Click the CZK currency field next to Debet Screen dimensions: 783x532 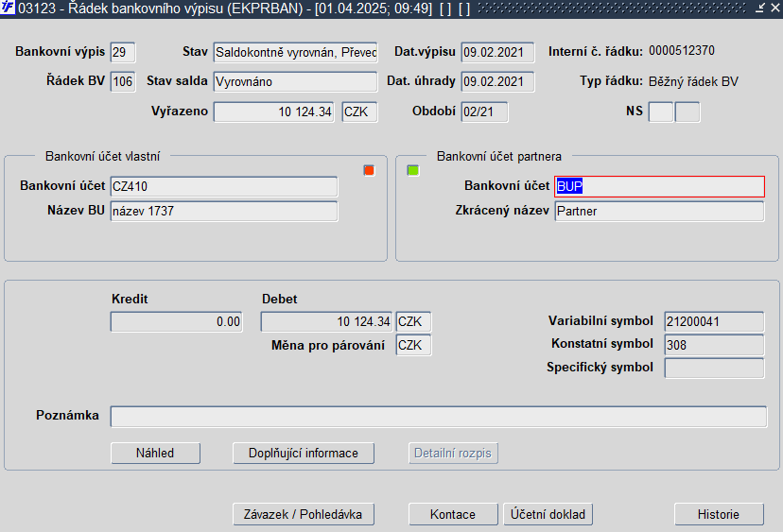[x=413, y=322]
